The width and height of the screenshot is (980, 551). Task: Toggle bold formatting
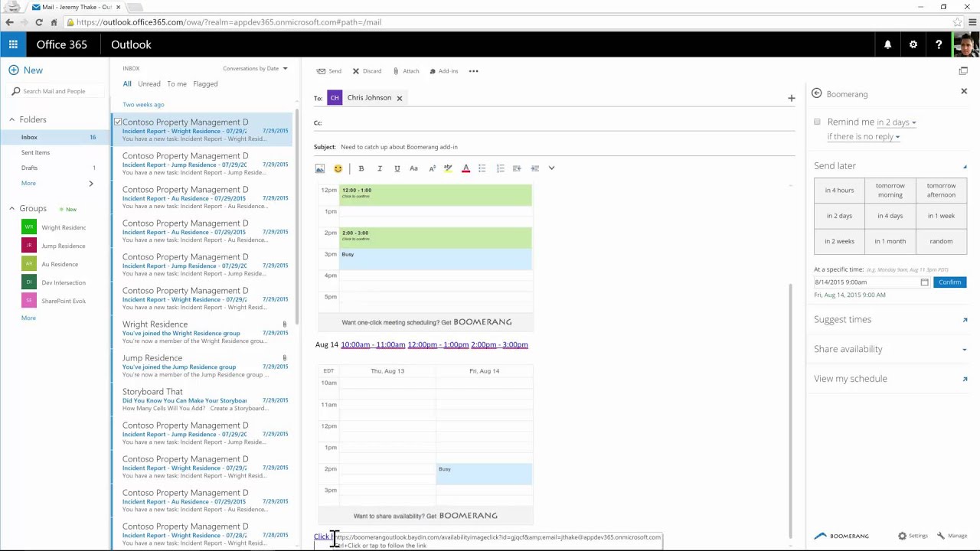point(361,168)
